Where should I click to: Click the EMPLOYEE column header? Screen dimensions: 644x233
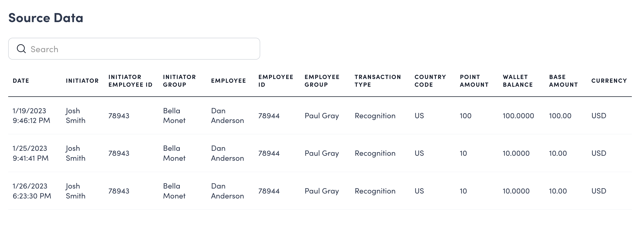(x=228, y=80)
